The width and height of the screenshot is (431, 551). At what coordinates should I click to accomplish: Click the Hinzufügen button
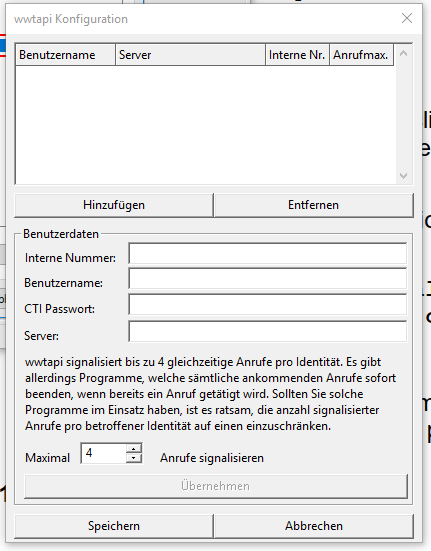[114, 205]
